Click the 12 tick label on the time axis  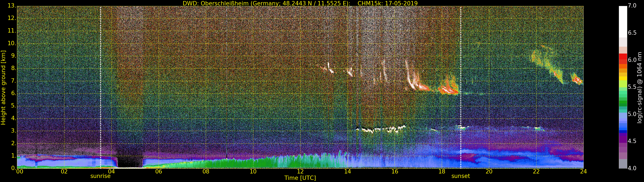point(300,172)
